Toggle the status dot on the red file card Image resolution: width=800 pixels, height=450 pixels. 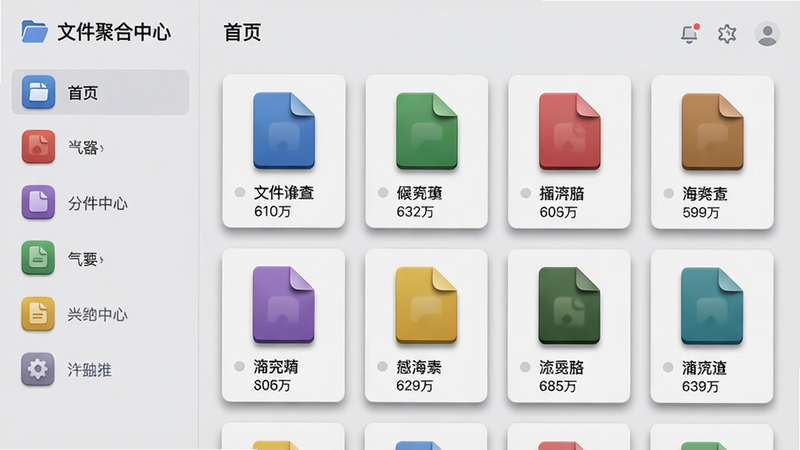point(526,193)
